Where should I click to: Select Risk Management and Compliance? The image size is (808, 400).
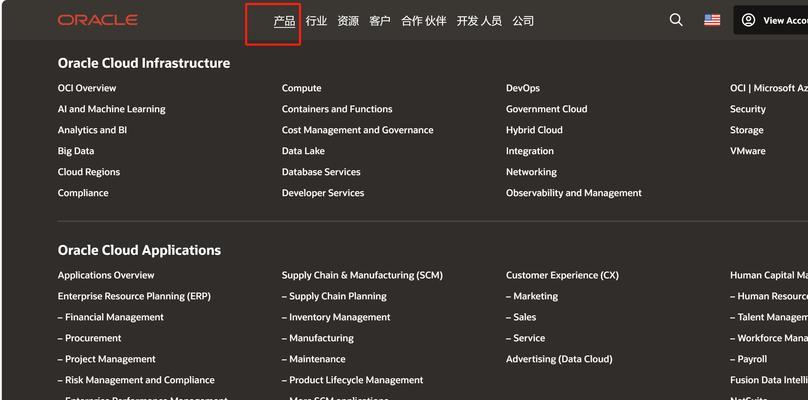[x=136, y=380]
